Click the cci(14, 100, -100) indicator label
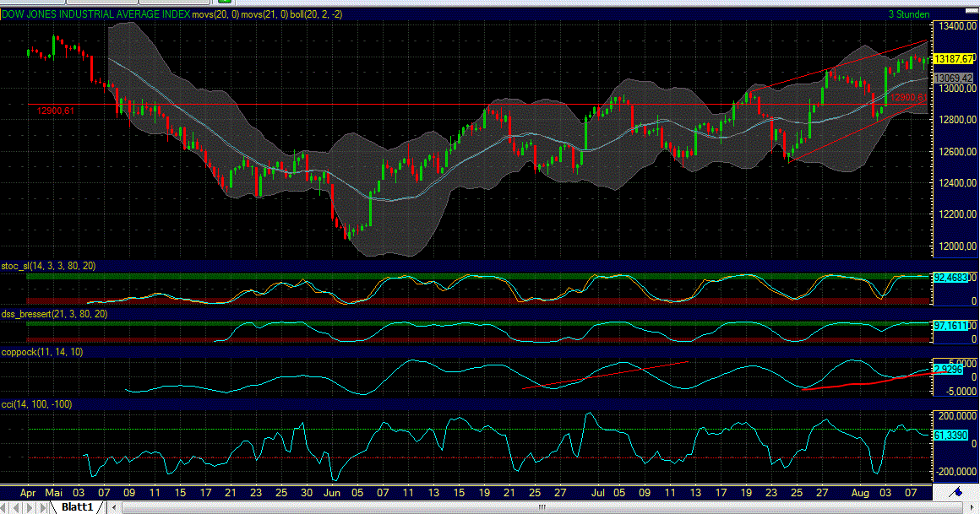 [36, 405]
